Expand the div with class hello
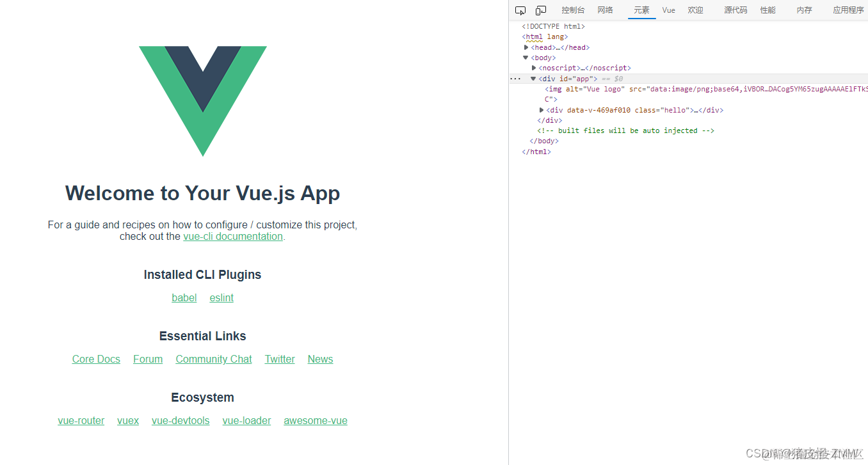Image resolution: width=868 pixels, height=465 pixels. pyautogui.click(x=542, y=109)
